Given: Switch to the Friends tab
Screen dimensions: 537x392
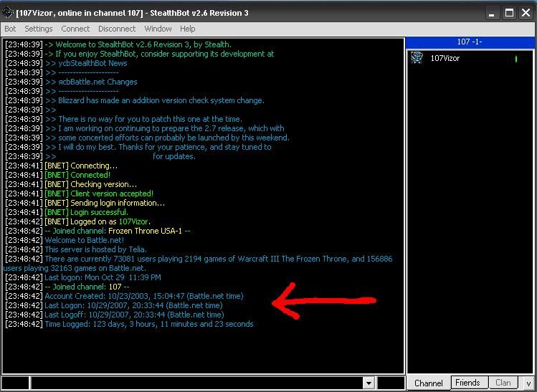Looking at the screenshot, I should point(467,383).
